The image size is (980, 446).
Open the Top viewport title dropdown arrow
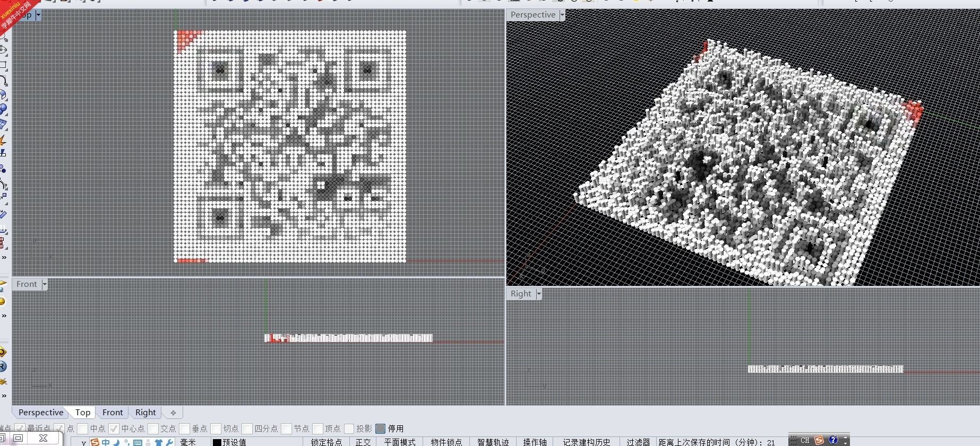(38, 15)
